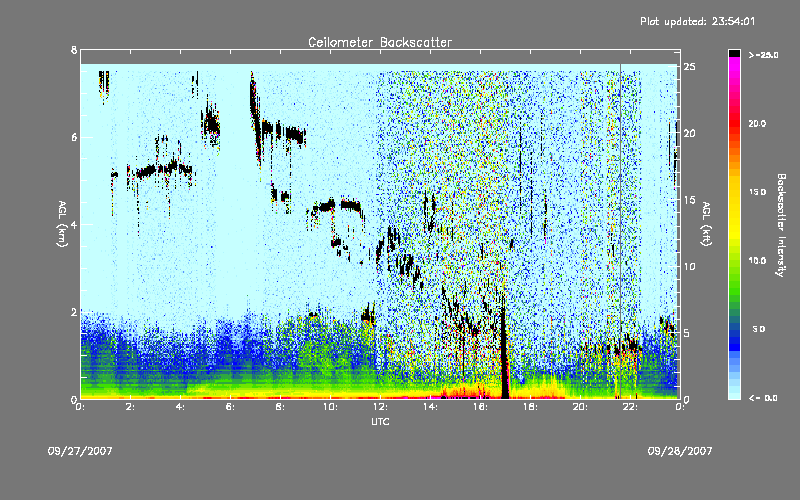
Task: Click the '12:' hour tick label
Action: point(380,407)
